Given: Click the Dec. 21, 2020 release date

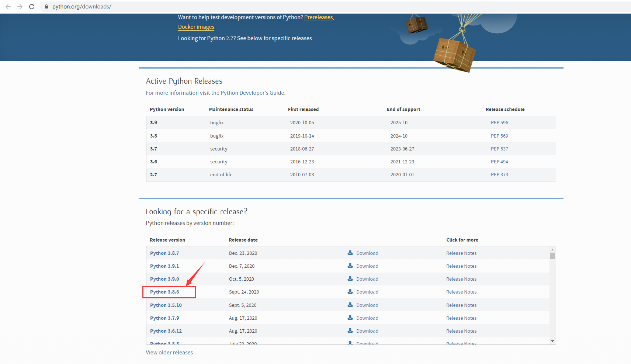Looking at the screenshot, I should tap(243, 253).
